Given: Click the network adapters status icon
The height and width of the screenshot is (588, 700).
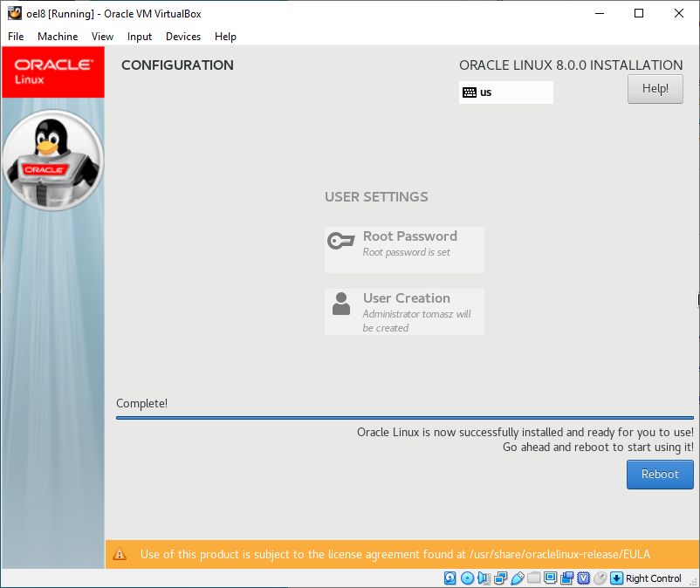Looking at the screenshot, I should pos(500,578).
